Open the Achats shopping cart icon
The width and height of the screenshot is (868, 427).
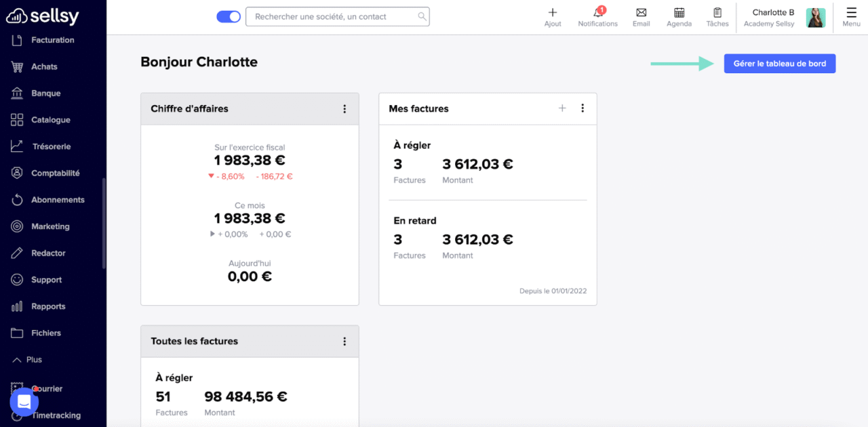[x=17, y=66]
